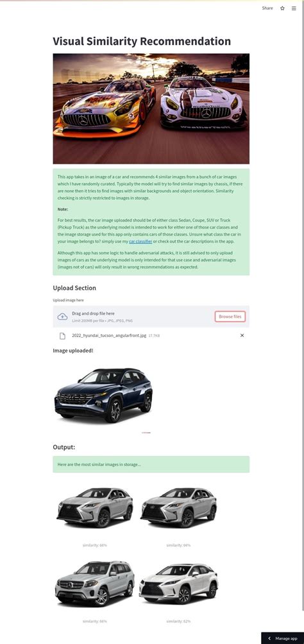Open the Manage app panel
Viewport: 304px width, 644px height.
(x=283, y=638)
